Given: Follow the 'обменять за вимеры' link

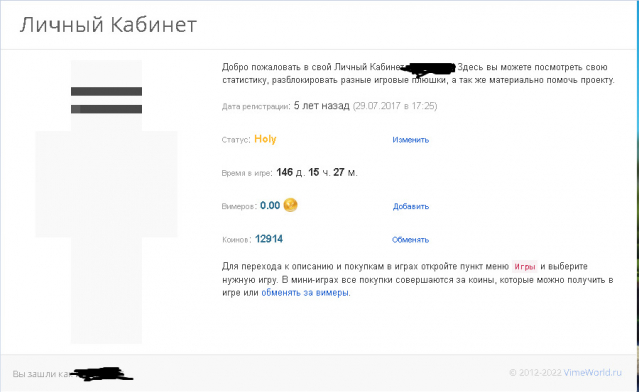Looking at the screenshot, I should 305,293.
